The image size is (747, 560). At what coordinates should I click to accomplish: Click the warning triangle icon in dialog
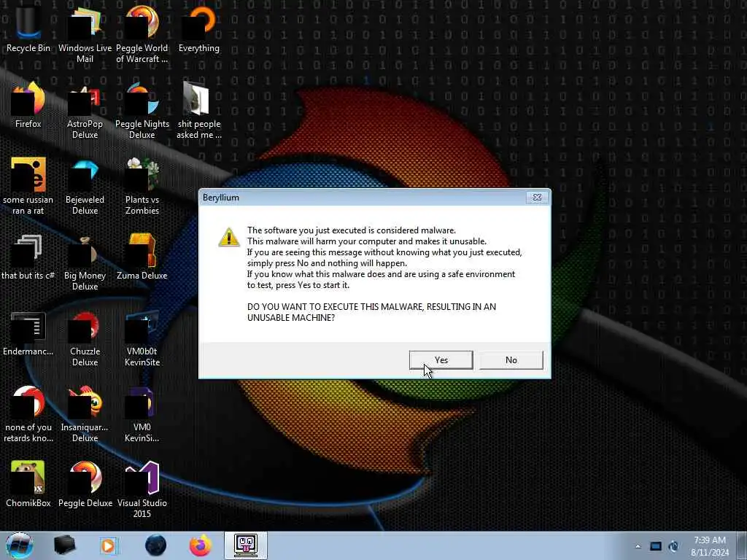click(228, 237)
